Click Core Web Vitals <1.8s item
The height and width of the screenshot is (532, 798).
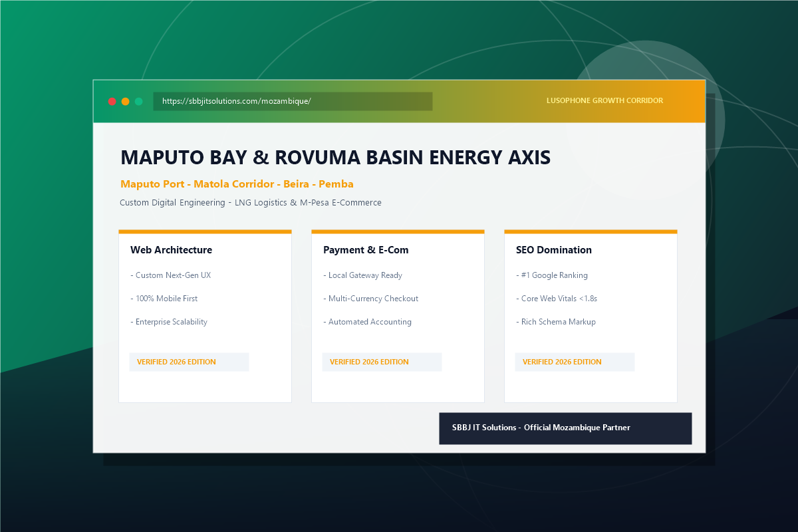pyautogui.click(x=557, y=299)
